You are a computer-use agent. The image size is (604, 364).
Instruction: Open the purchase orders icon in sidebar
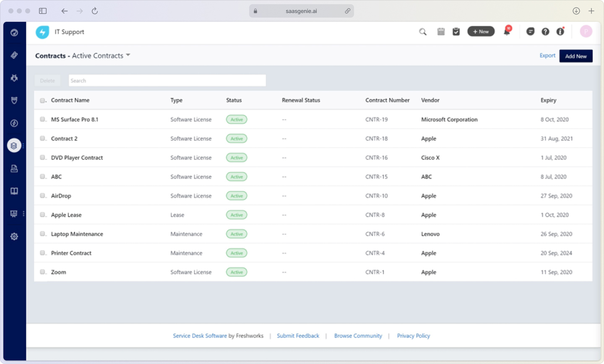(x=14, y=169)
